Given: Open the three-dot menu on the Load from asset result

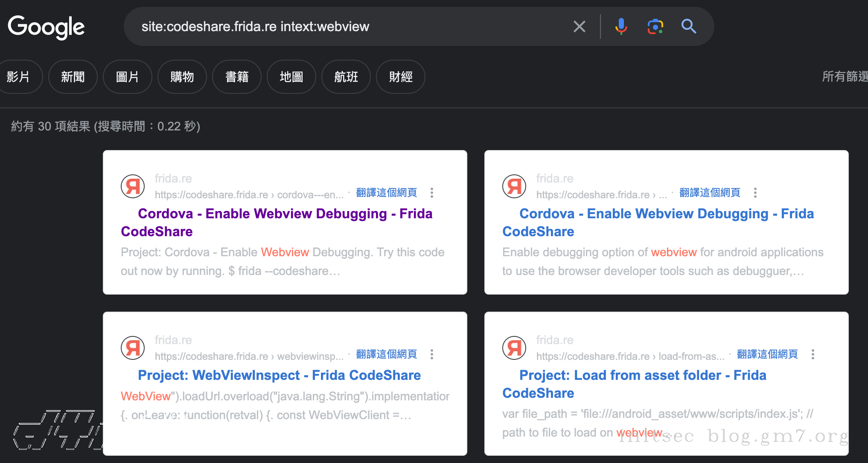Looking at the screenshot, I should point(813,354).
